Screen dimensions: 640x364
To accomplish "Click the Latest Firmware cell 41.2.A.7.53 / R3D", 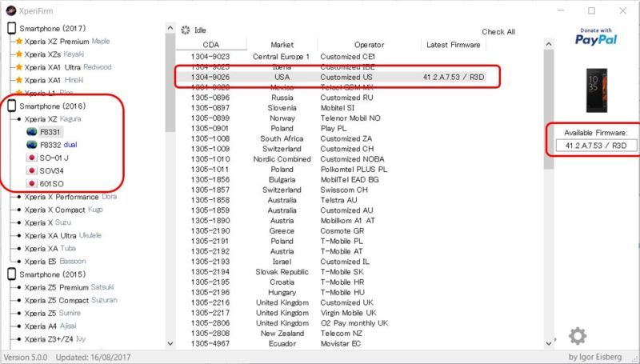I will click(x=454, y=77).
